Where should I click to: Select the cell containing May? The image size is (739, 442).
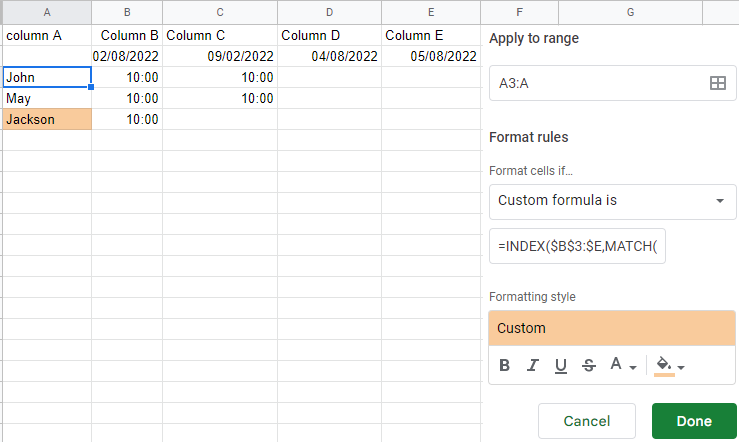47,98
